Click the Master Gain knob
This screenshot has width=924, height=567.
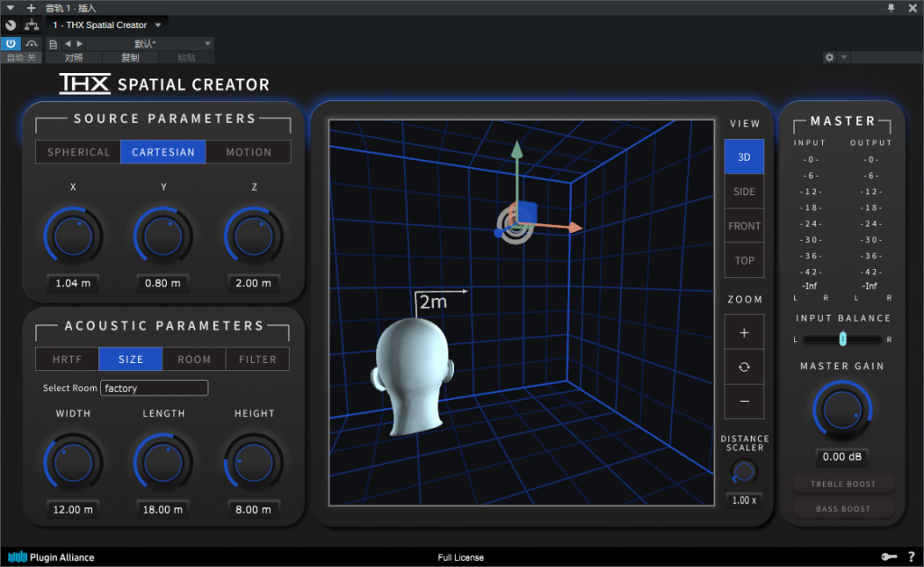coord(842,410)
